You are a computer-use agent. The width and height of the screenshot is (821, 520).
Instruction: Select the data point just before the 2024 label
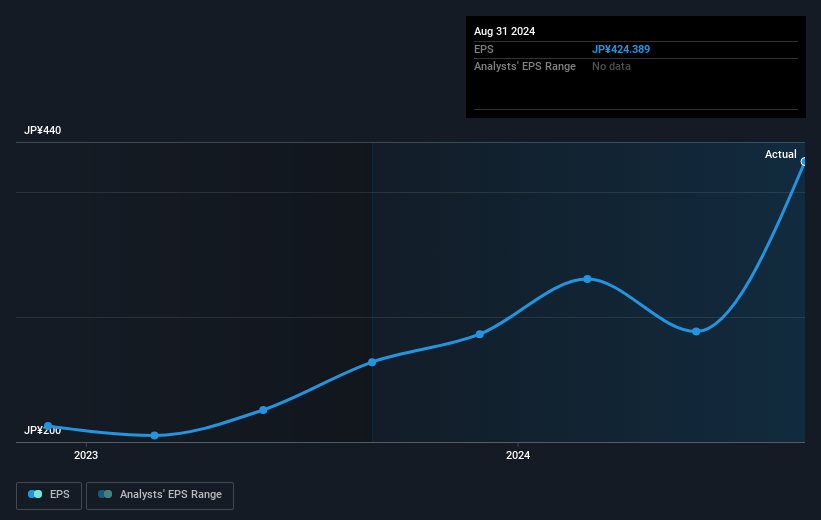480,334
